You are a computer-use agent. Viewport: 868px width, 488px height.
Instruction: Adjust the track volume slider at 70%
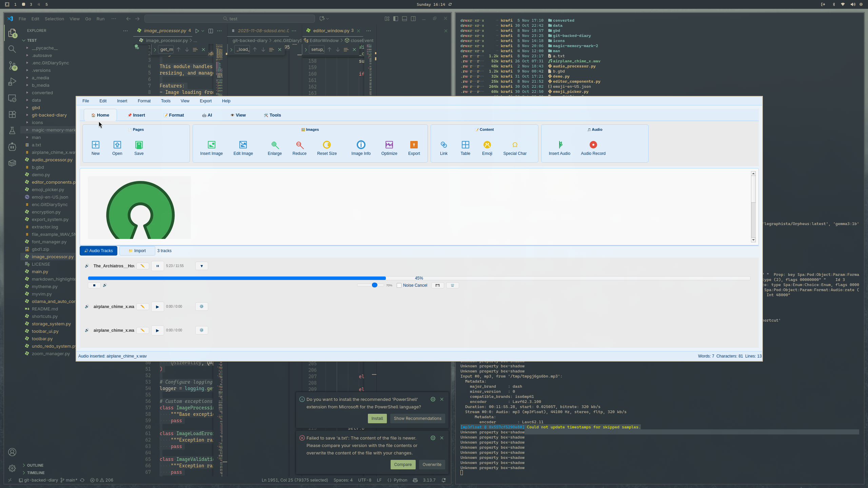[374, 285]
